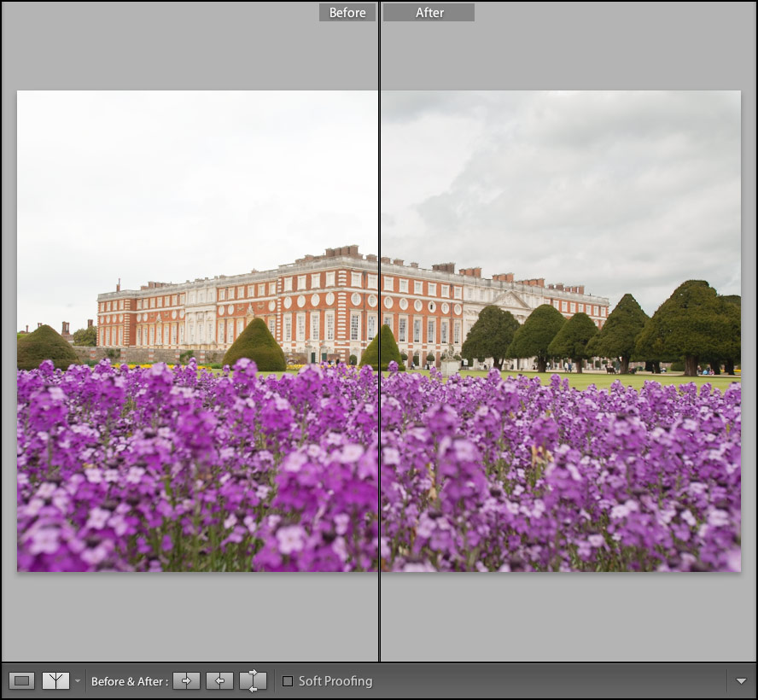Image resolution: width=758 pixels, height=700 pixels.
Task: Click the left-arrow copy icon
Action: coord(221,680)
